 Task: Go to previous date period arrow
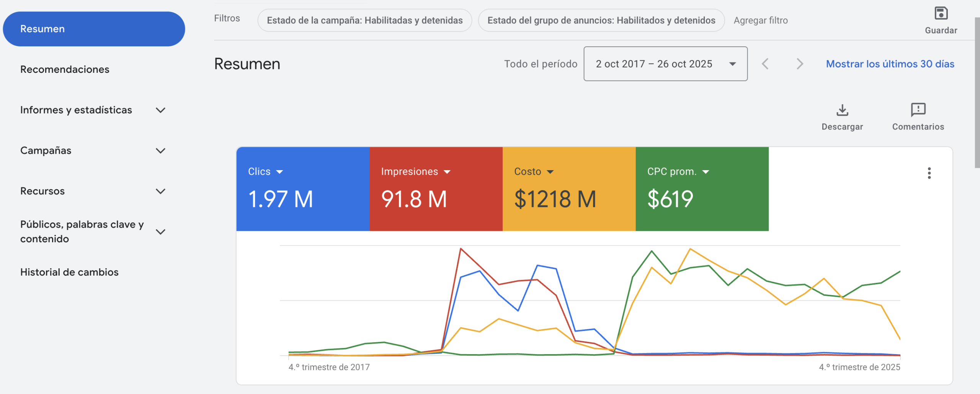765,64
